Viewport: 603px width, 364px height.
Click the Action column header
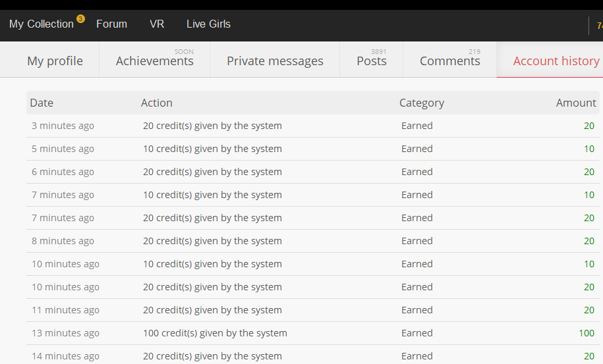pos(157,103)
